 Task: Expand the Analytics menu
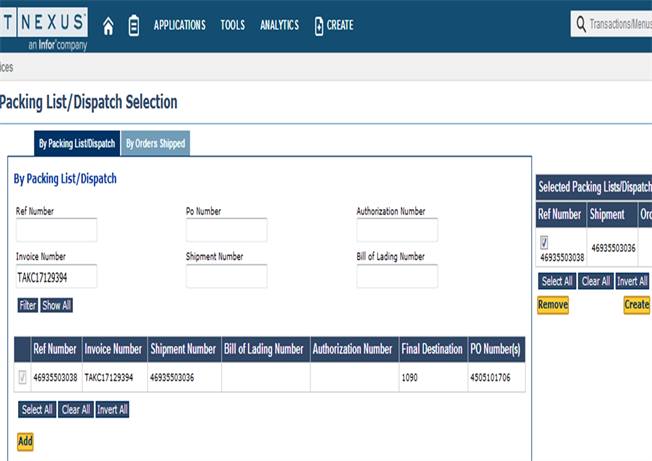click(x=279, y=26)
